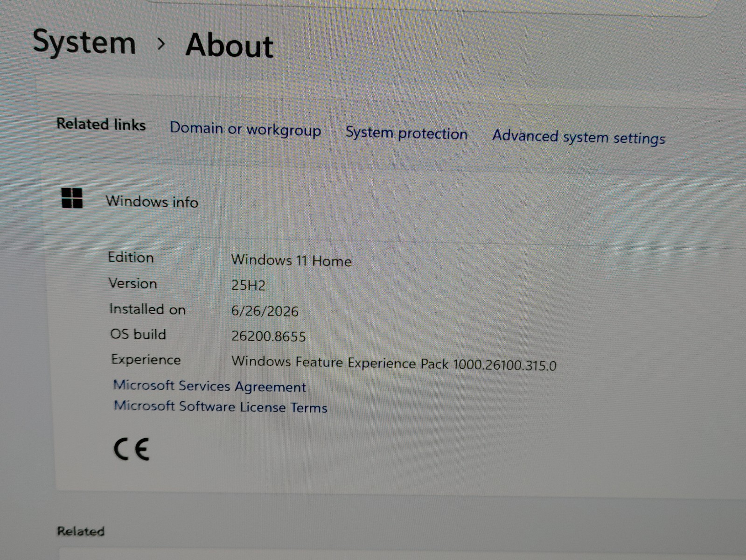Click the breadcrumb chevron between System and About
This screenshot has height=560, width=746.
click(x=161, y=44)
